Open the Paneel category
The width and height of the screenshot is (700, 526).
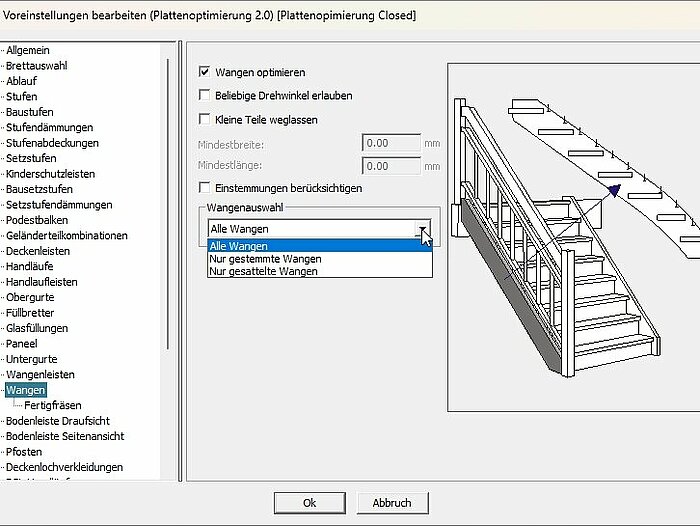21,343
